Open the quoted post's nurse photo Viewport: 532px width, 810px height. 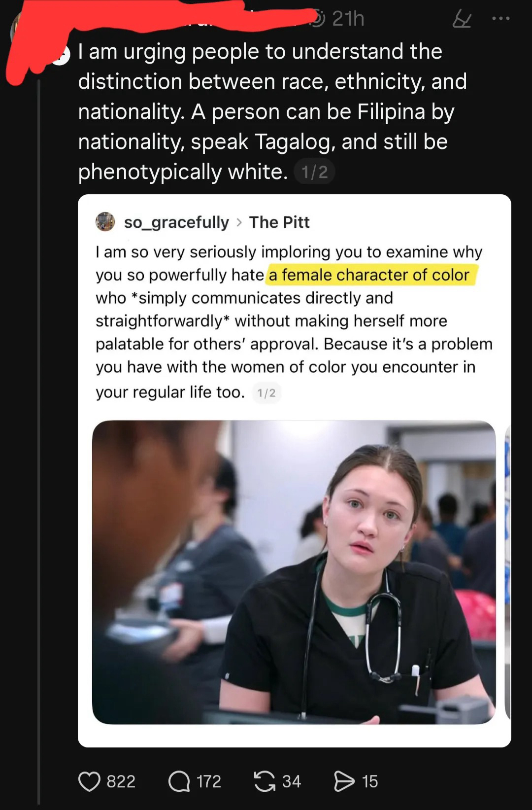click(294, 572)
